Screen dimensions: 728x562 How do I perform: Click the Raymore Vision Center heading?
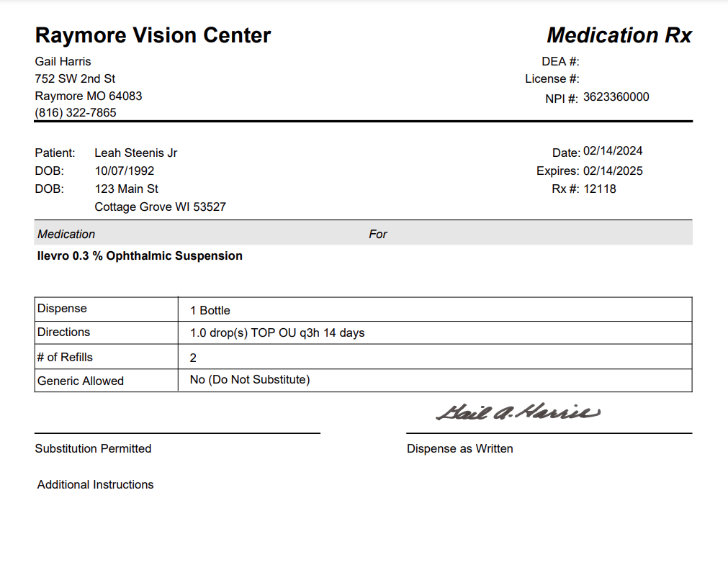(x=153, y=35)
